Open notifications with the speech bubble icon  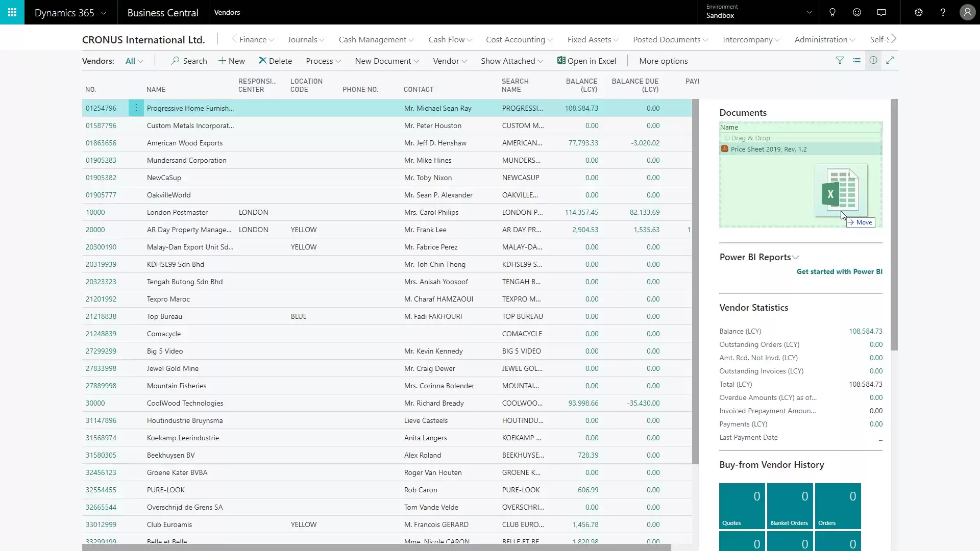pyautogui.click(x=881, y=12)
